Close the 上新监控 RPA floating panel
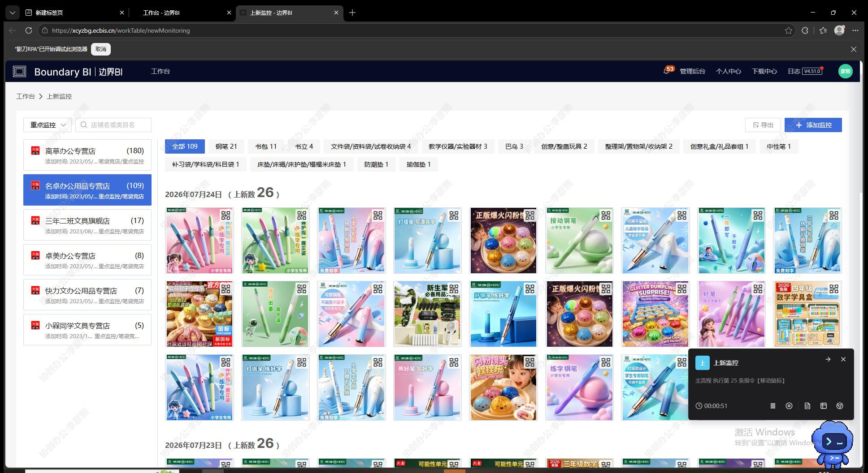 843,359
